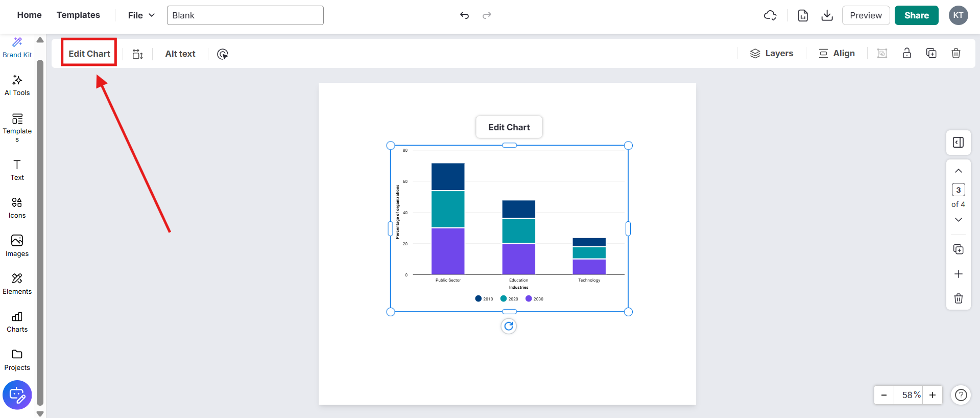Duplicate the page using right panel icon

pos(958,249)
